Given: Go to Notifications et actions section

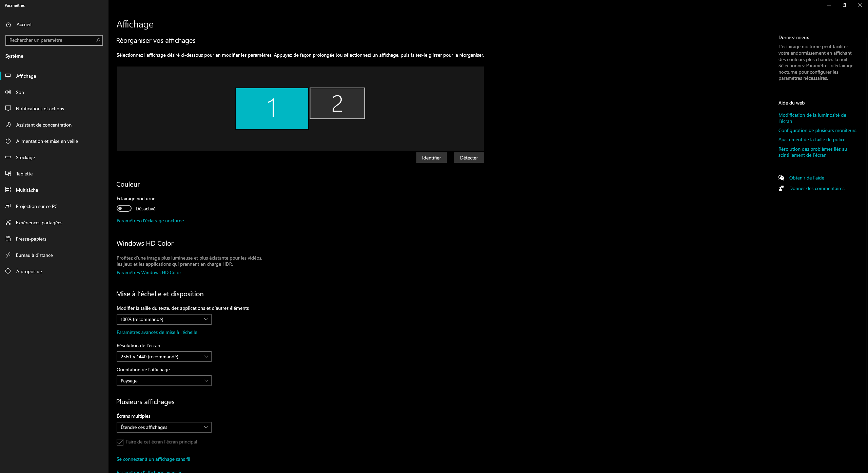Looking at the screenshot, I should pyautogui.click(x=40, y=109).
